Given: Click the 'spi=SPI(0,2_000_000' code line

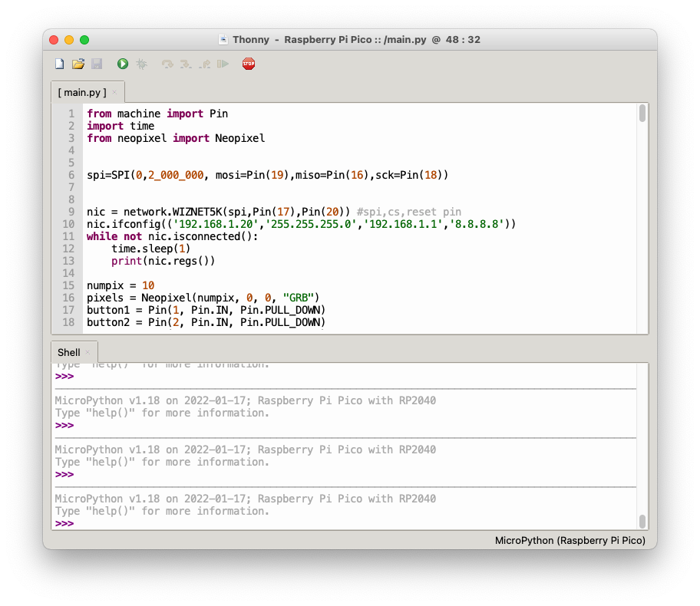Looking at the screenshot, I should (x=267, y=175).
